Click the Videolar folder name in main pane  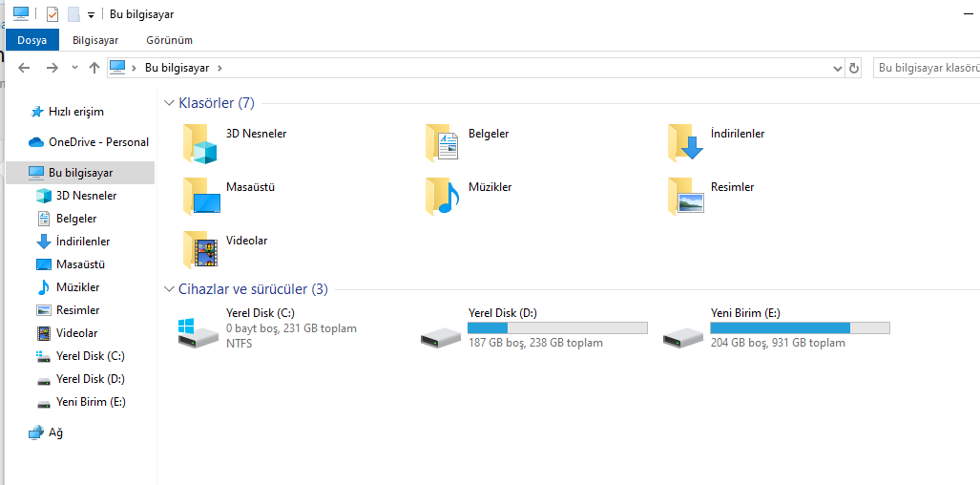(x=247, y=241)
